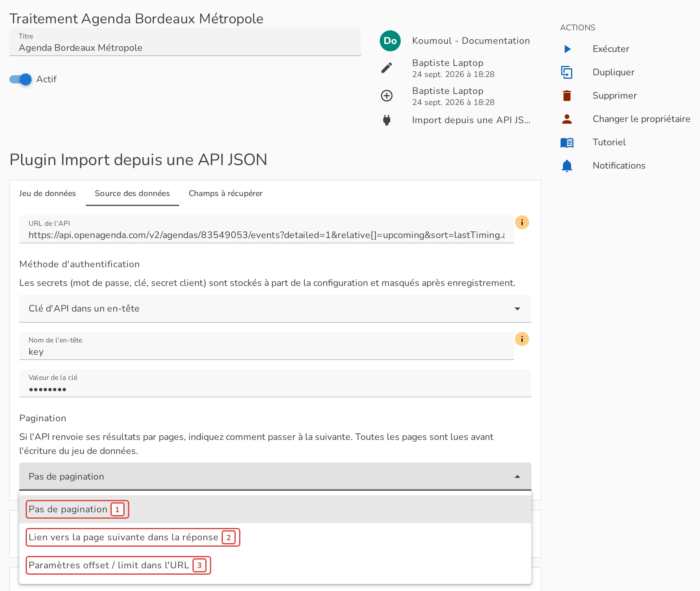Click the info icon beside Nom de l'en-tête
Screen dimensions: 700x591
pyautogui.click(x=522, y=339)
